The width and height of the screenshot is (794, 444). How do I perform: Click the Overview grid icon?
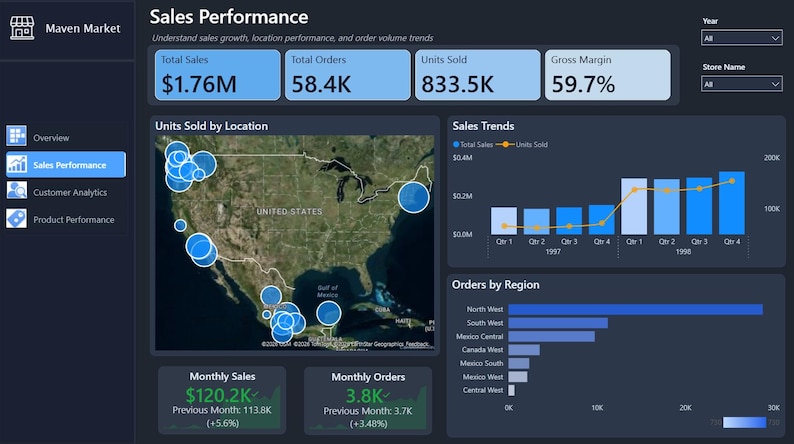pos(17,136)
